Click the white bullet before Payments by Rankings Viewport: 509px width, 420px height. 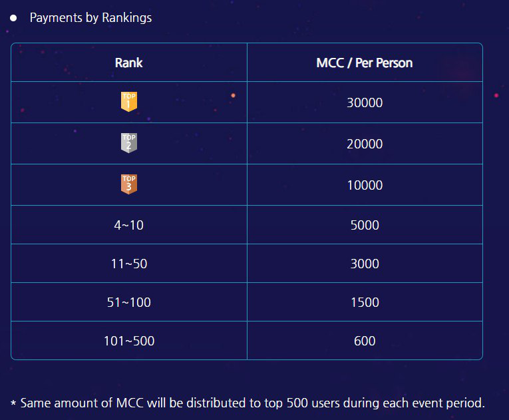13,18
